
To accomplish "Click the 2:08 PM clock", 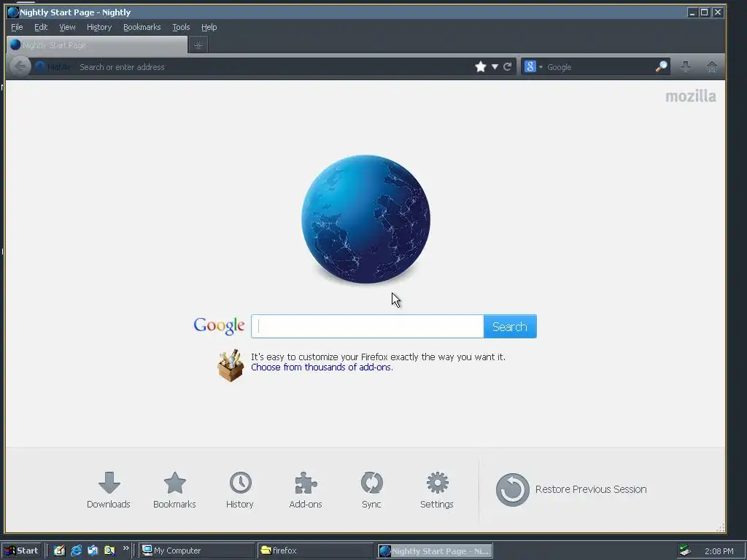I will [x=719, y=551].
